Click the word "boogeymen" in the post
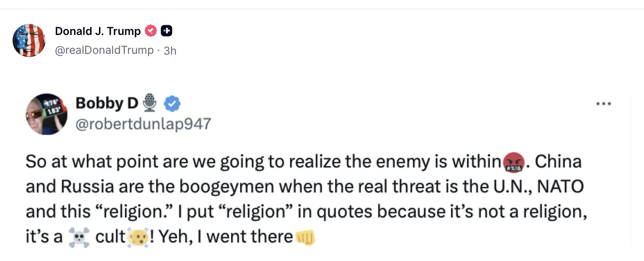Viewport: 644px width, 261px height. (x=227, y=186)
